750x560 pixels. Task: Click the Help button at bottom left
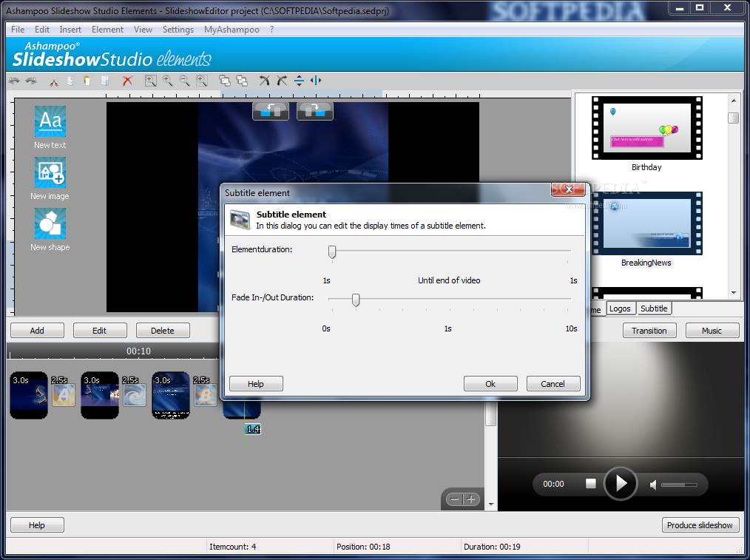[37, 525]
